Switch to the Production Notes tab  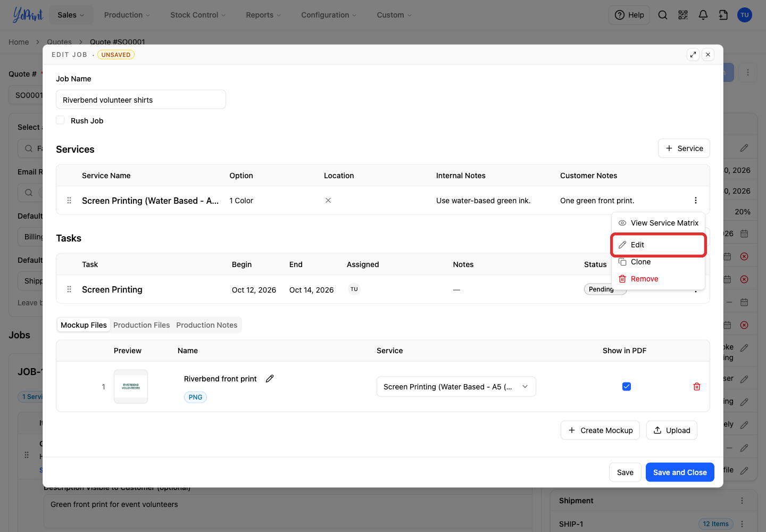(207, 325)
